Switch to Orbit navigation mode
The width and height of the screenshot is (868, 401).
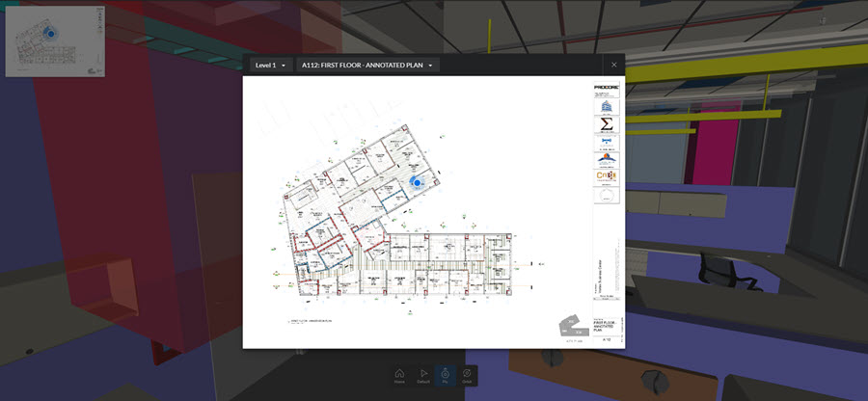tap(467, 375)
